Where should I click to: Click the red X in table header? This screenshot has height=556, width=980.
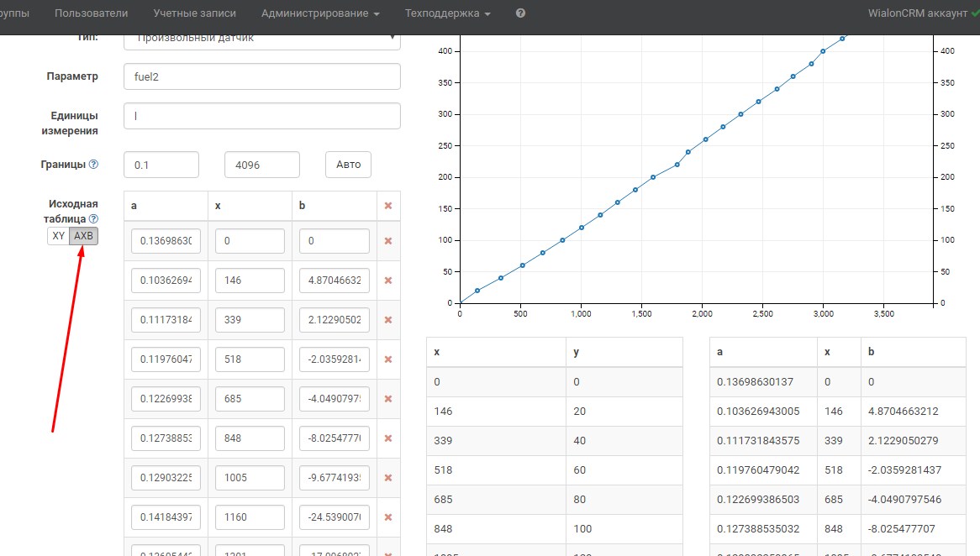pyautogui.click(x=388, y=206)
